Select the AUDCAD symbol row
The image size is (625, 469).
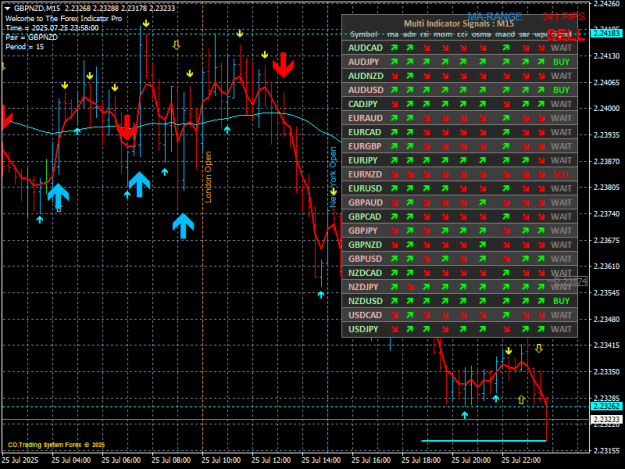pos(459,48)
